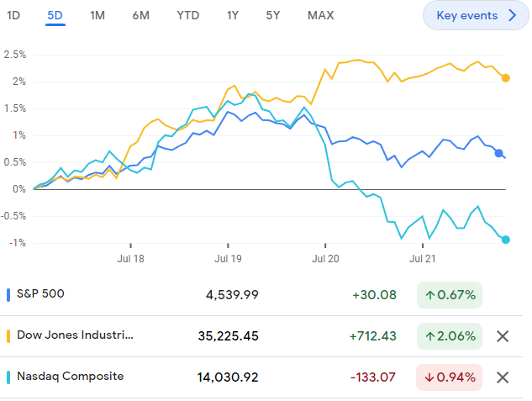Click the up arrow in S&P 500 badge
The width and height of the screenshot is (532, 401).
[x=429, y=295]
